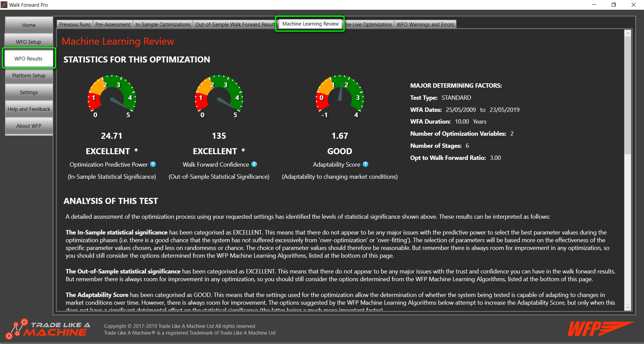This screenshot has width=644, height=344.
Task: Click the WFA Duration 10.00 Years value
Action: (470, 122)
